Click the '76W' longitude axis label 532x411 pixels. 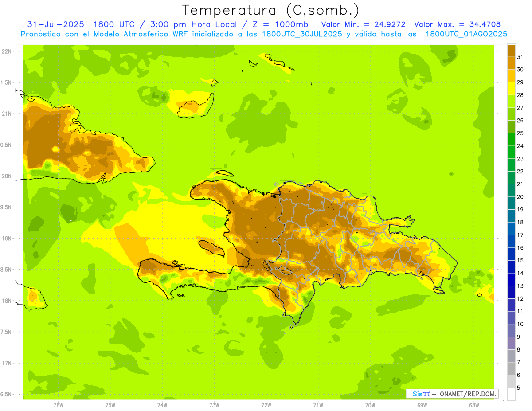tap(58, 405)
